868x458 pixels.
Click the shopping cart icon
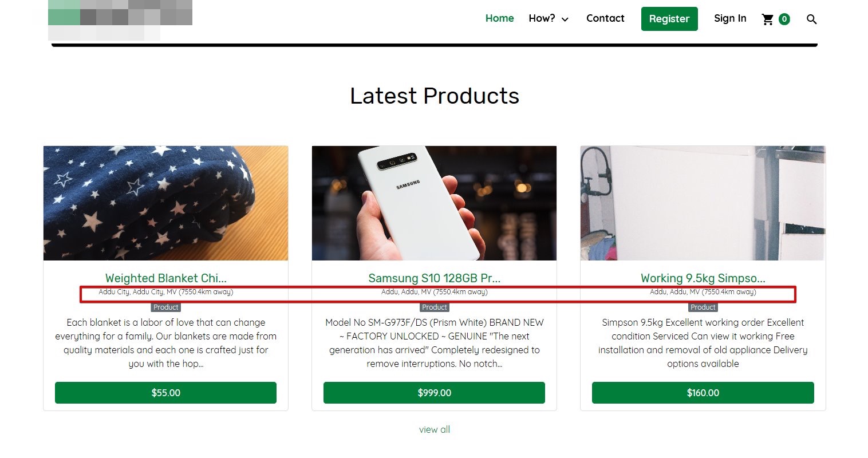click(x=767, y=19)
